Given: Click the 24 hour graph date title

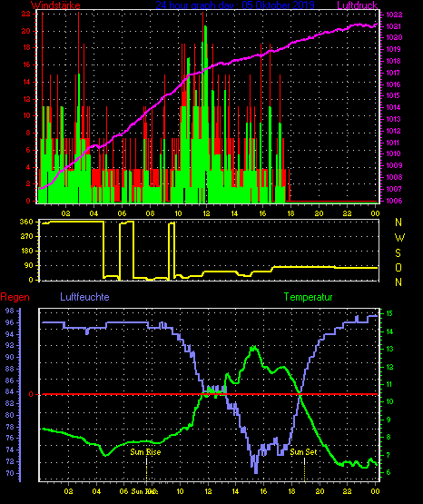Looking at the screenshot, I should [x=235, y=5].
